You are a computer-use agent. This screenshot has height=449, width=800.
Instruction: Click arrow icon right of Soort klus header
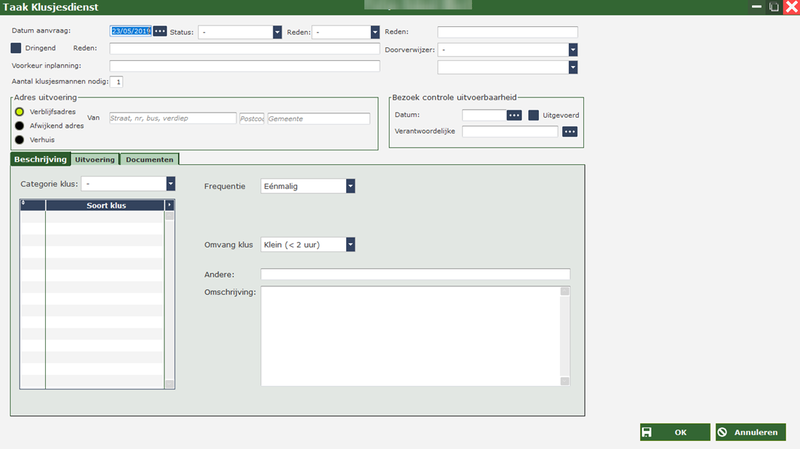169,205
